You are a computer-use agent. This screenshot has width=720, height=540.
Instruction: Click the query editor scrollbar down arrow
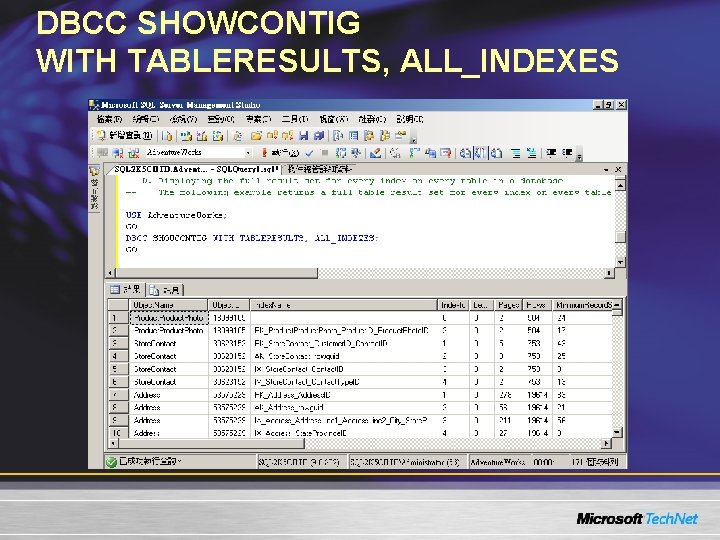620,262
